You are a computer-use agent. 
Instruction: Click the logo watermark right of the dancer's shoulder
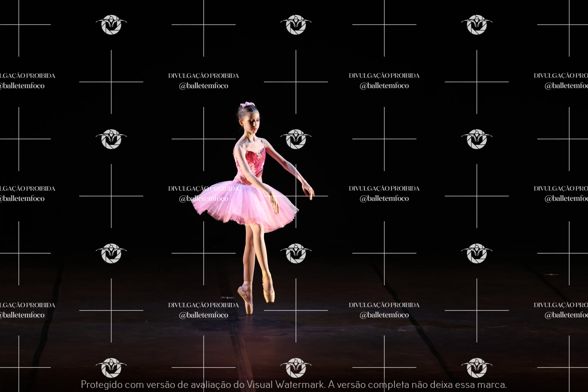[296, 139]
